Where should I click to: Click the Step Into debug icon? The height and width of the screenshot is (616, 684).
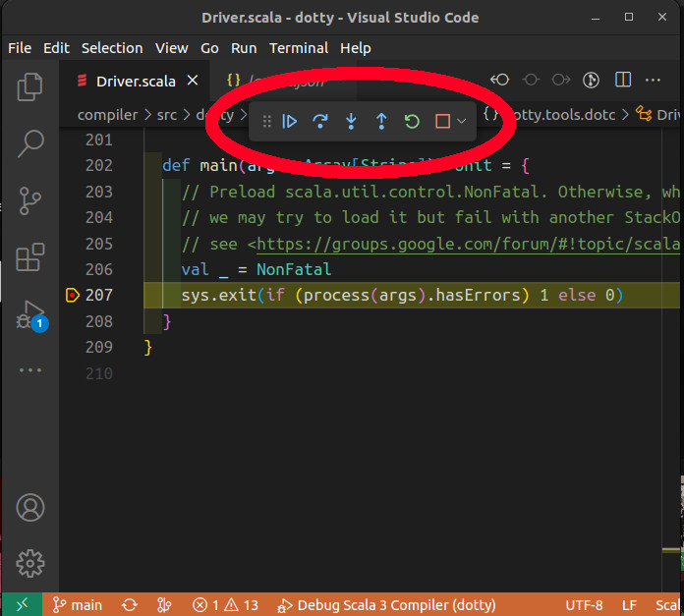pos(351,122)
